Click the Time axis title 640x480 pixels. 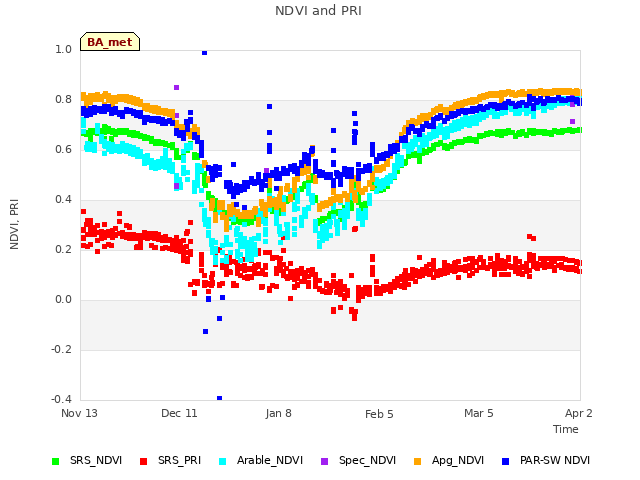pos(566,429)
